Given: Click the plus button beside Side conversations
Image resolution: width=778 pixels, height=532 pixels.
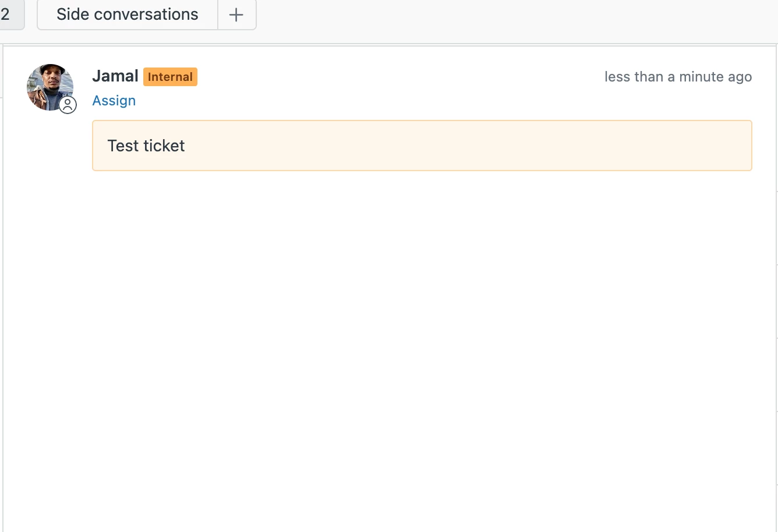Looking at the screenshot, I should 236,15.
